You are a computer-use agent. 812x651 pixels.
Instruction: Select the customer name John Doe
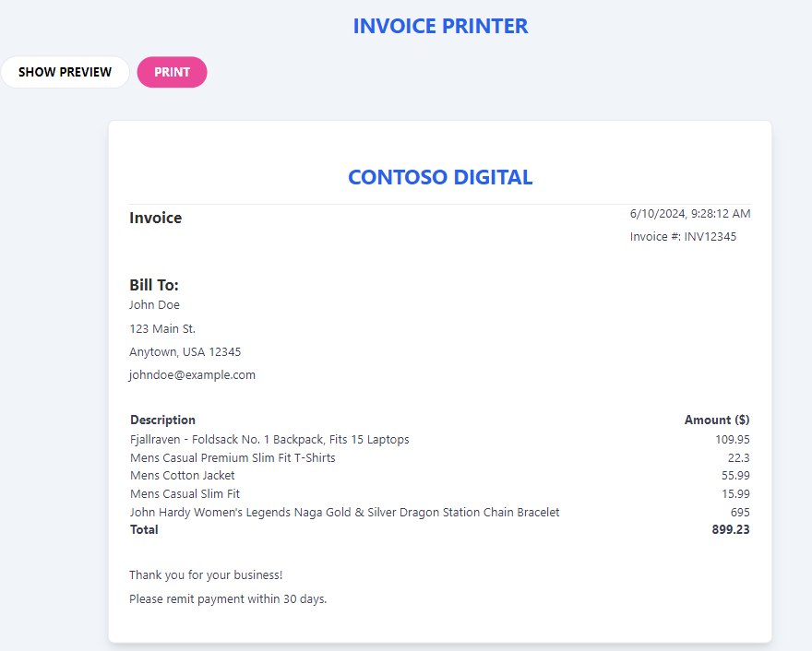click(154, 305)
